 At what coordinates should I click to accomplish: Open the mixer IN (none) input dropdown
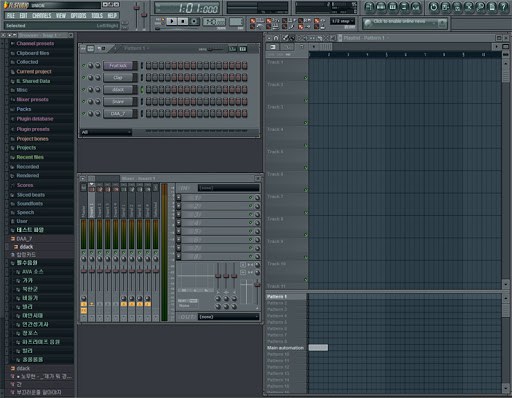coord(228,188)
